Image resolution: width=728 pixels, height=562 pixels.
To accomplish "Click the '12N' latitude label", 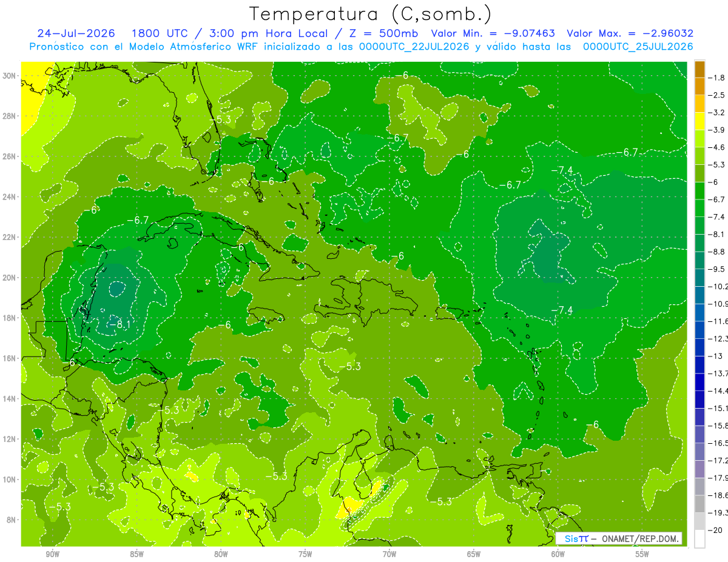I will coord(10,439).
